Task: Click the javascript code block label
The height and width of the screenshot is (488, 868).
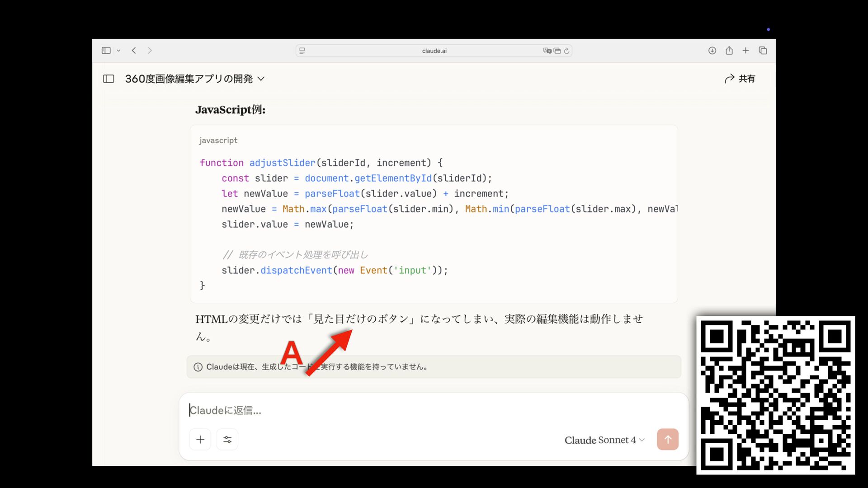Action: [x=218, y=141]
